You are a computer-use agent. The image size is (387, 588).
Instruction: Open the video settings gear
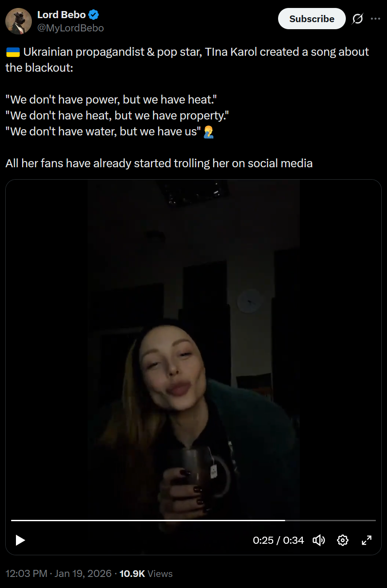[343, 540]
